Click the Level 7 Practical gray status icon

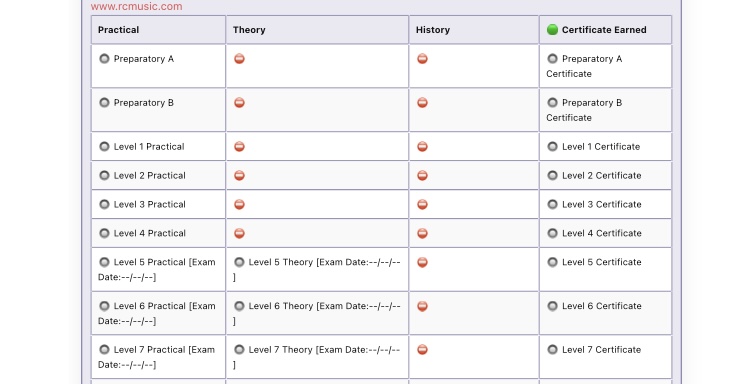104,350
